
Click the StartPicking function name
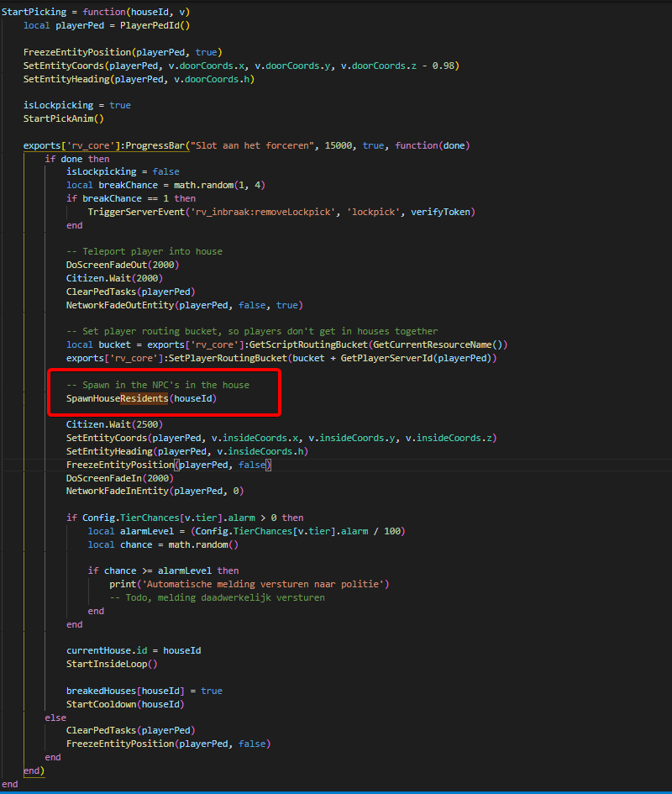[36, 12]
